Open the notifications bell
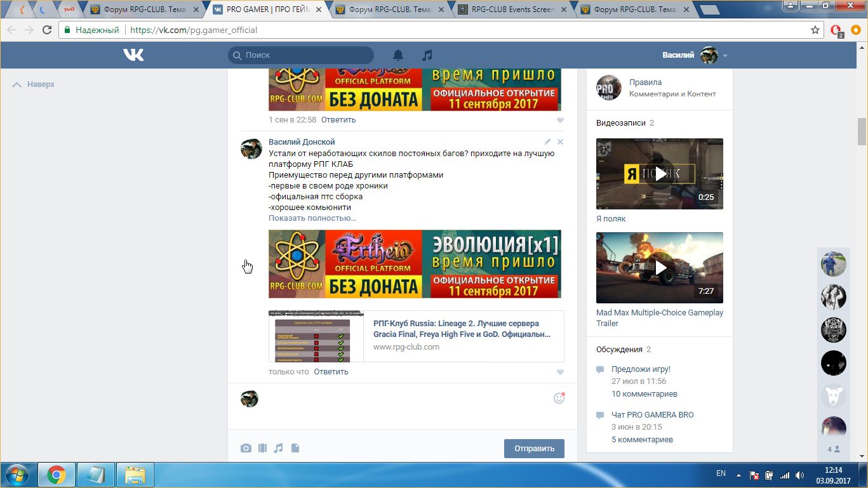 [398, 55]
